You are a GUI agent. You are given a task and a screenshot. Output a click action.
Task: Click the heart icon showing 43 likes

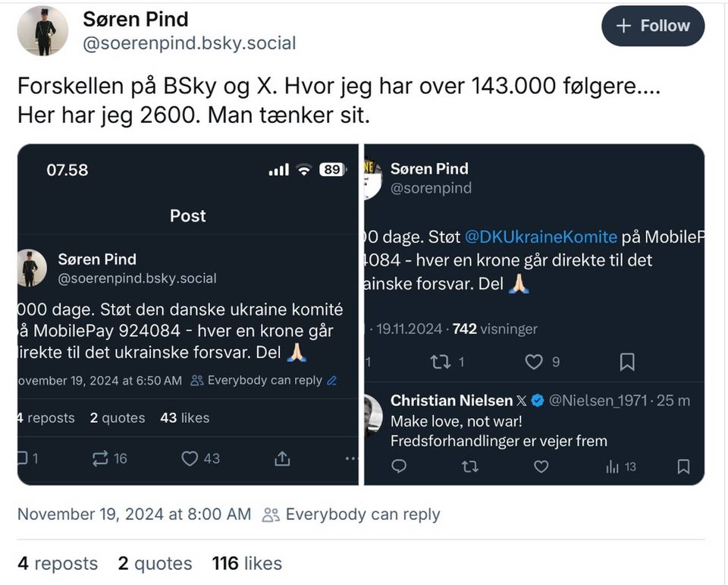190,458
